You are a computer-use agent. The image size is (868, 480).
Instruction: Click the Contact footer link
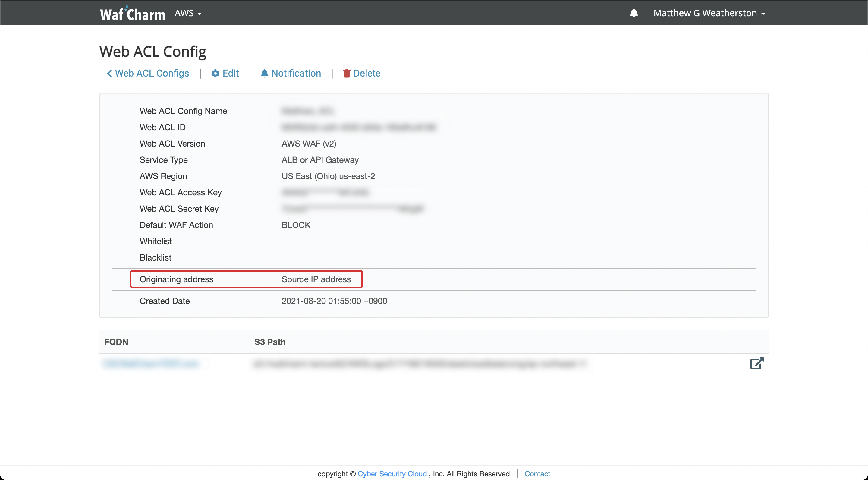point(537,474)
